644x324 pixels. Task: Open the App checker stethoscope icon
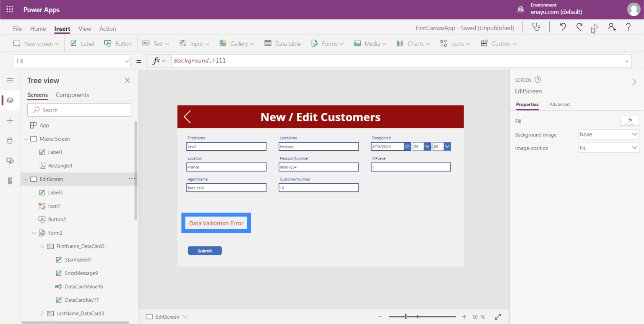click(x=536, y=27)
